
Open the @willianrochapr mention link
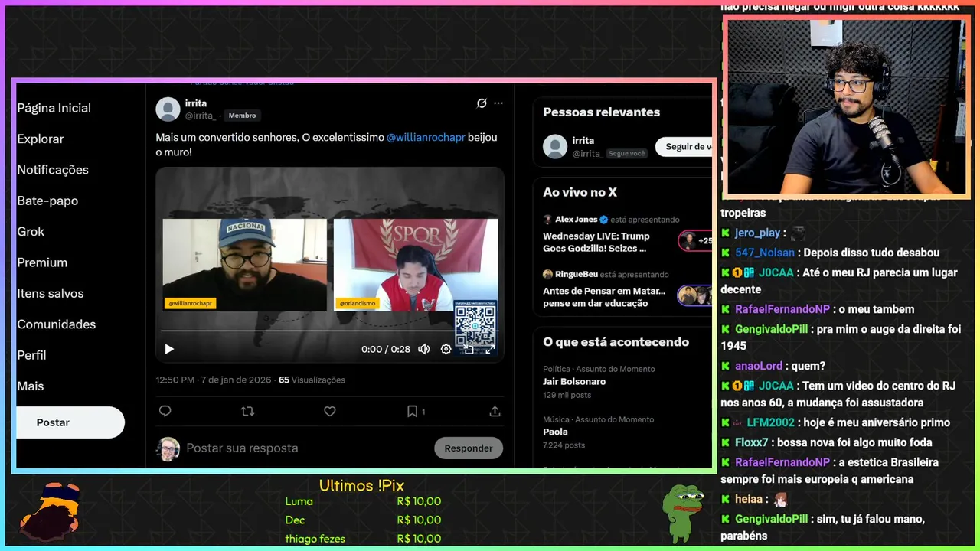point(426,137)
